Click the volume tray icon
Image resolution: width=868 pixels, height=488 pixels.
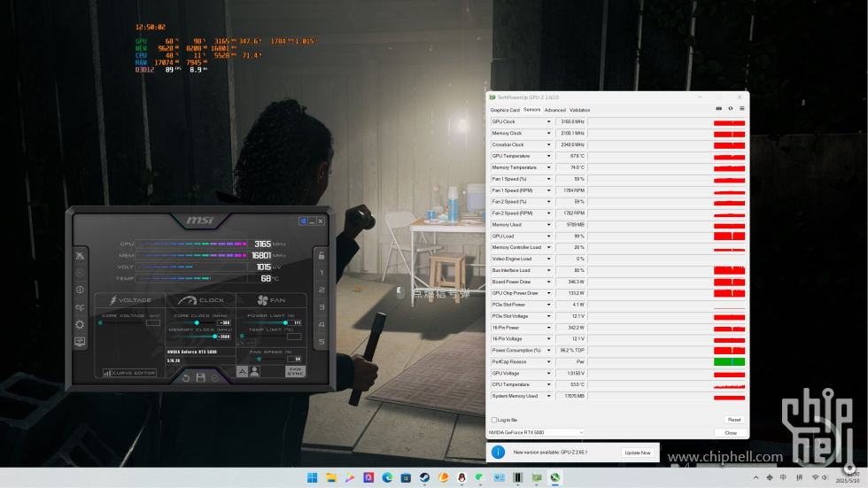[825, 477]
